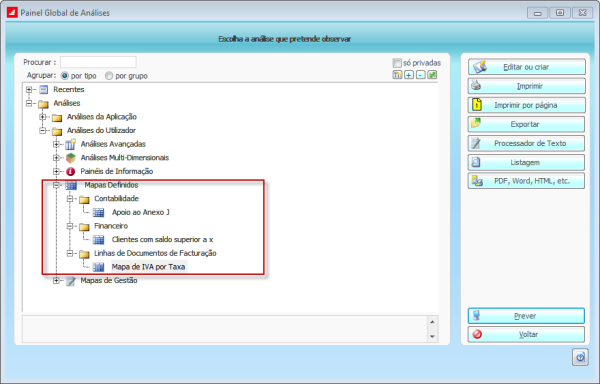Click the Editar ou criar button
Viewport: 600px width, 384px height.
[527, 67]
